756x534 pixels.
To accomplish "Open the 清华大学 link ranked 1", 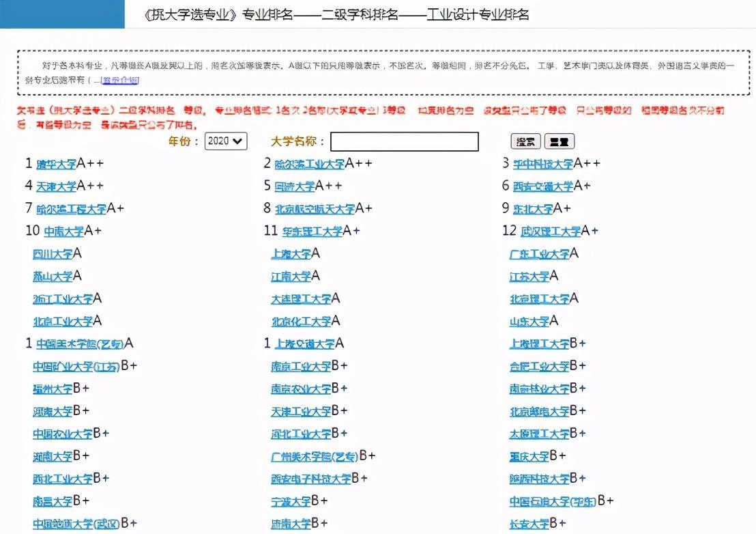I will pyautogui.click(x=57, y=164).
